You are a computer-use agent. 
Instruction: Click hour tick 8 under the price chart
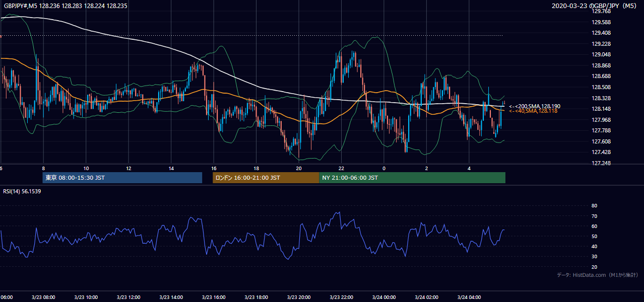point(43,168)
